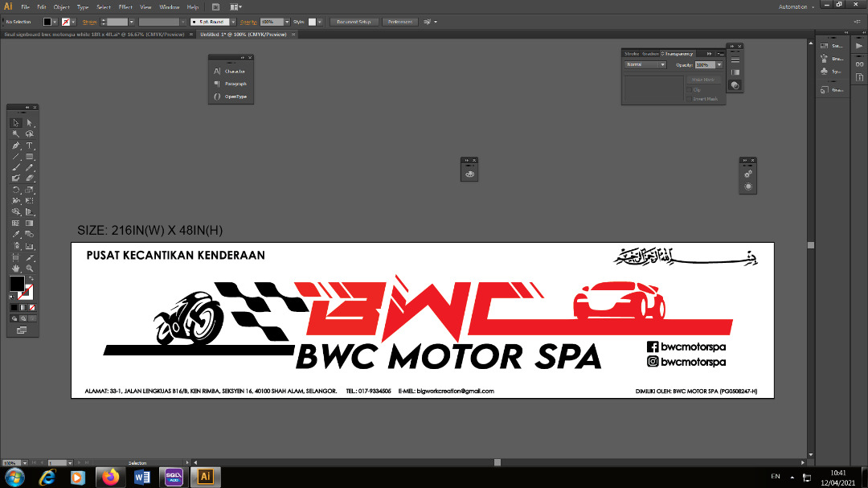Open the Change Screen Mode button
The height and width of the screenshot is (488, 868).
(x=22, y=330)
